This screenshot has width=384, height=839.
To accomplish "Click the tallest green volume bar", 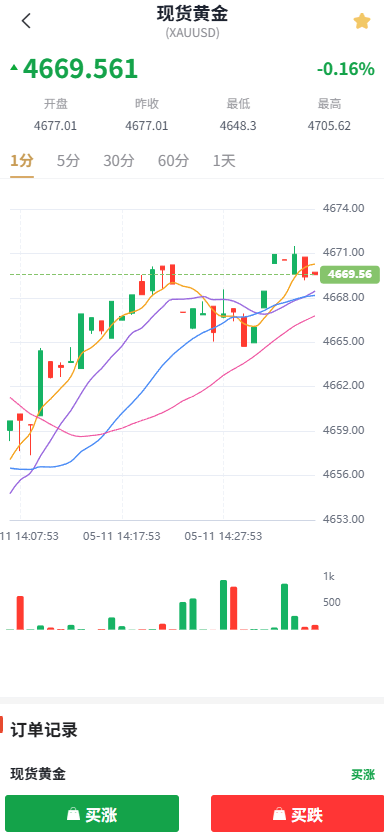I will pyautogui.click(x=224, y=605).
